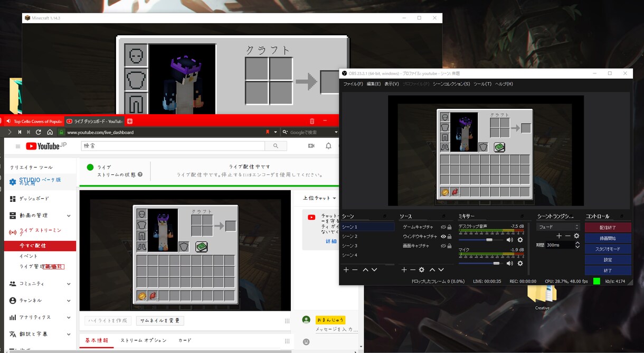Image resolution: width=644 pixels, height=353 pixels.
Task: Expand 翻訳と字幕 sidebar section
Action: [69, 335]
